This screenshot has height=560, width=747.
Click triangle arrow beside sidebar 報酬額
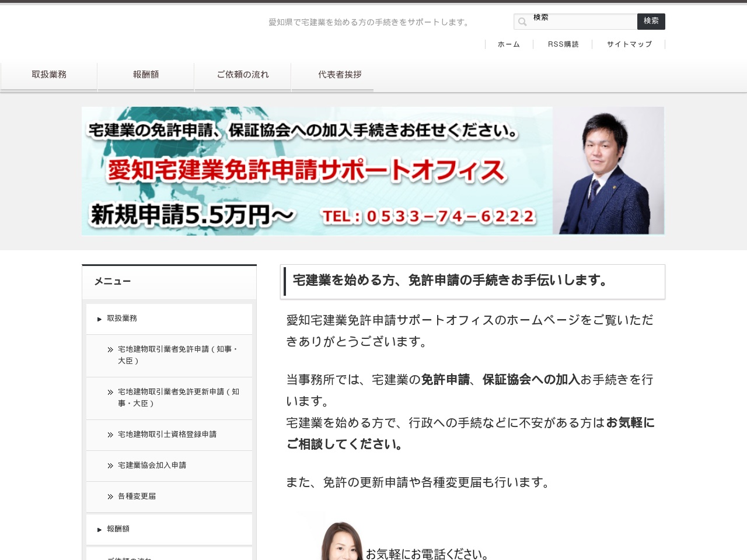[99, 530]
